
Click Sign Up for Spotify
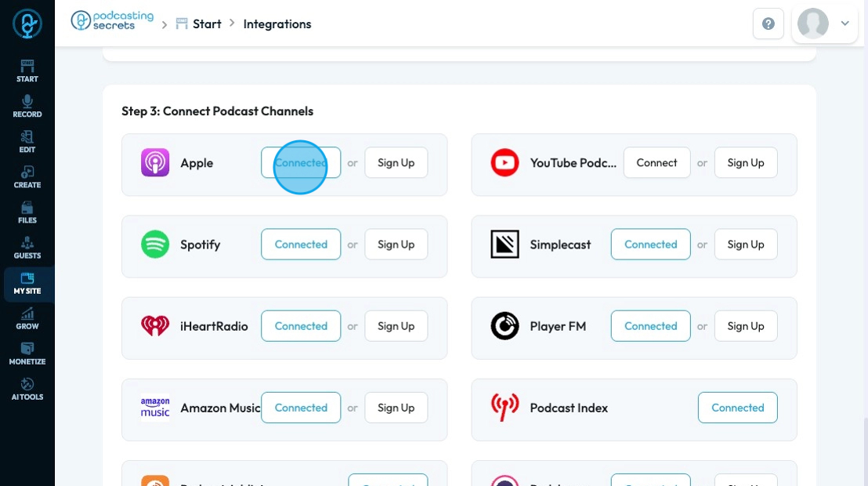click(396, 245)
